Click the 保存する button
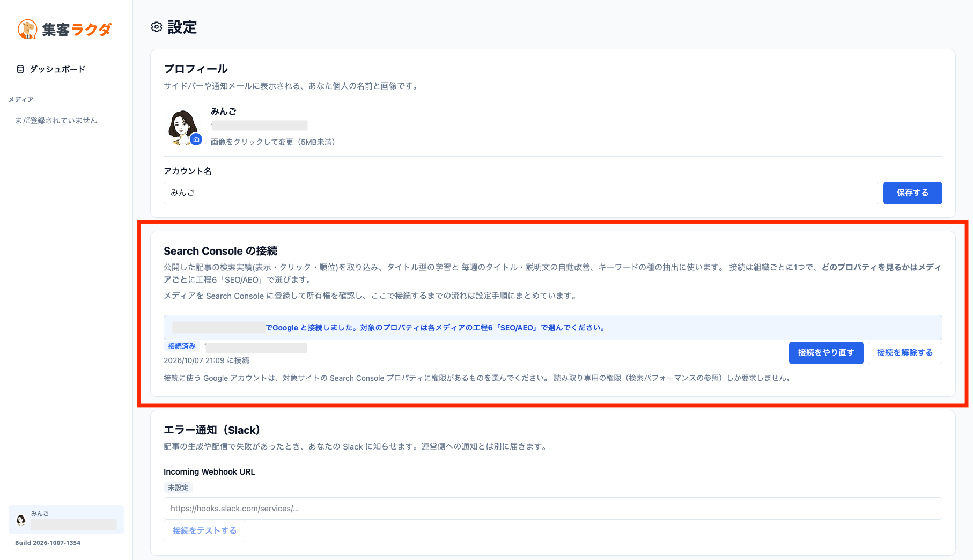Viewport: 973px width, 560px height. pos(912,193)
